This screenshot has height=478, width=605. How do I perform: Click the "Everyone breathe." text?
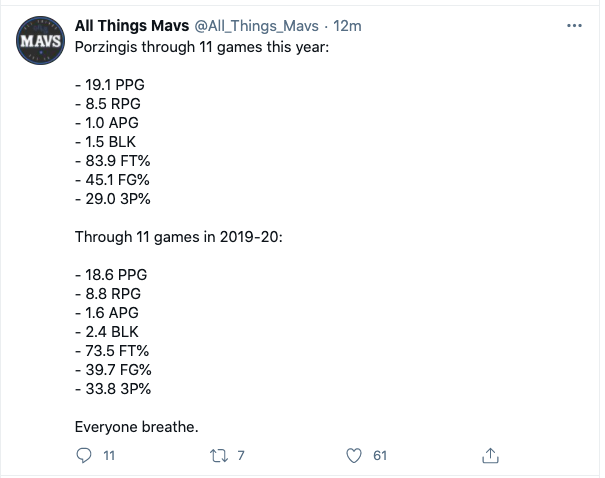(137, 427)
